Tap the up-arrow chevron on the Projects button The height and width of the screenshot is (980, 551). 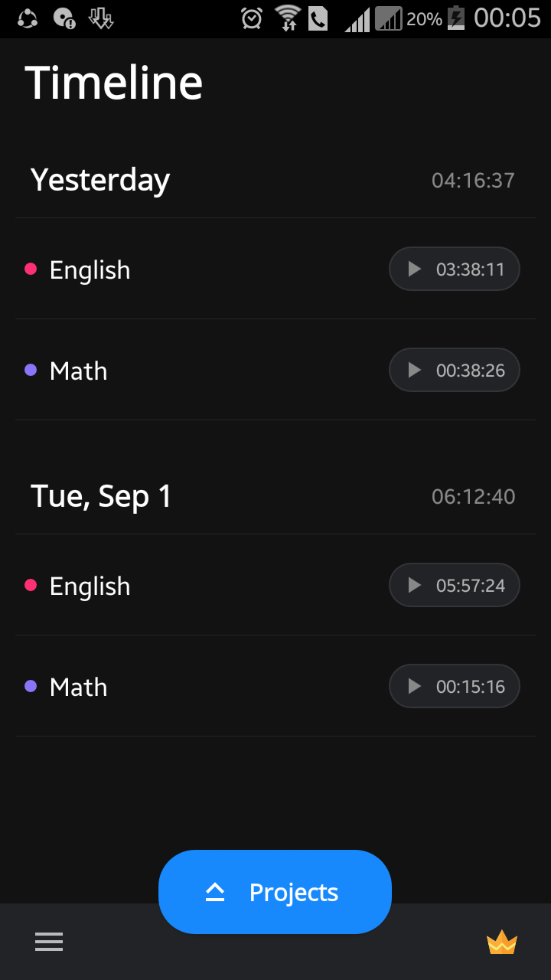point(215,892)
